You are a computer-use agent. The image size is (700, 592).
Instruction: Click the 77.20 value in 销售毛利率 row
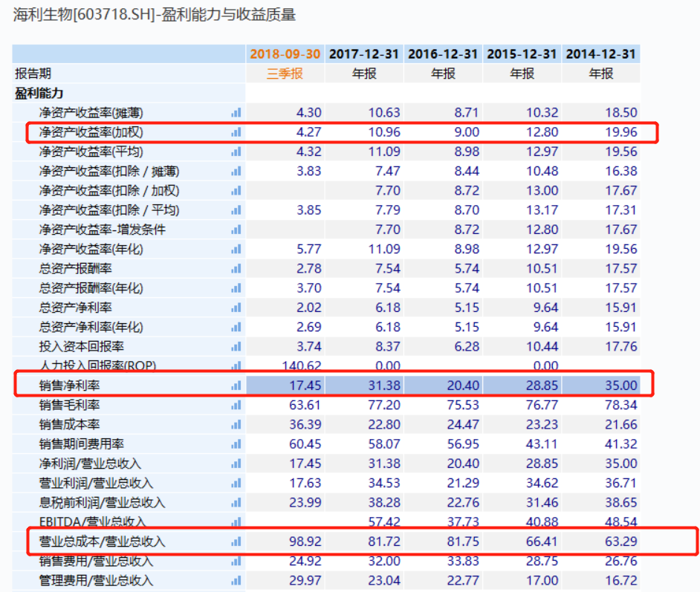click(384, 405)
